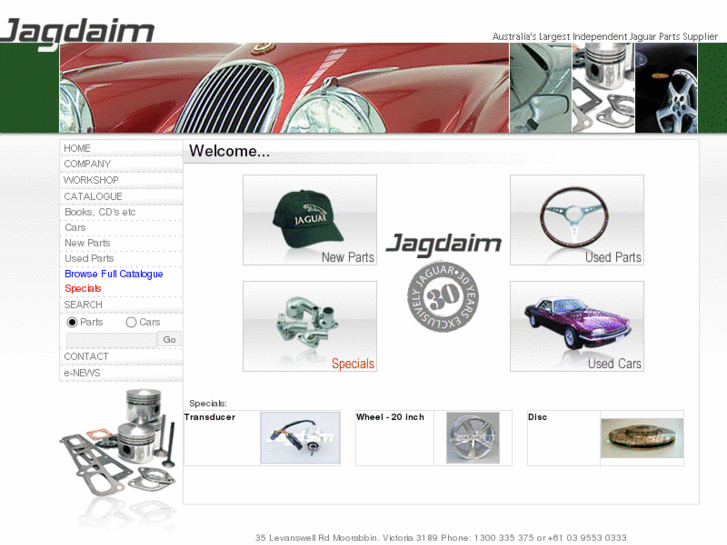Open the Wheel - 20 Inch image
This screenshot has width=727, height=545.
(473, 438)
